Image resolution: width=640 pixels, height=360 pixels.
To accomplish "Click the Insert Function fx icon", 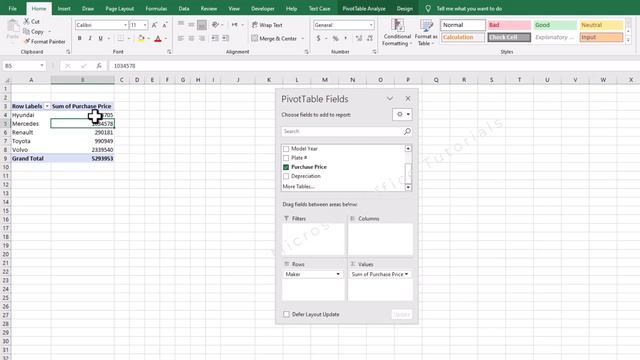I will (x=99, y=66).
